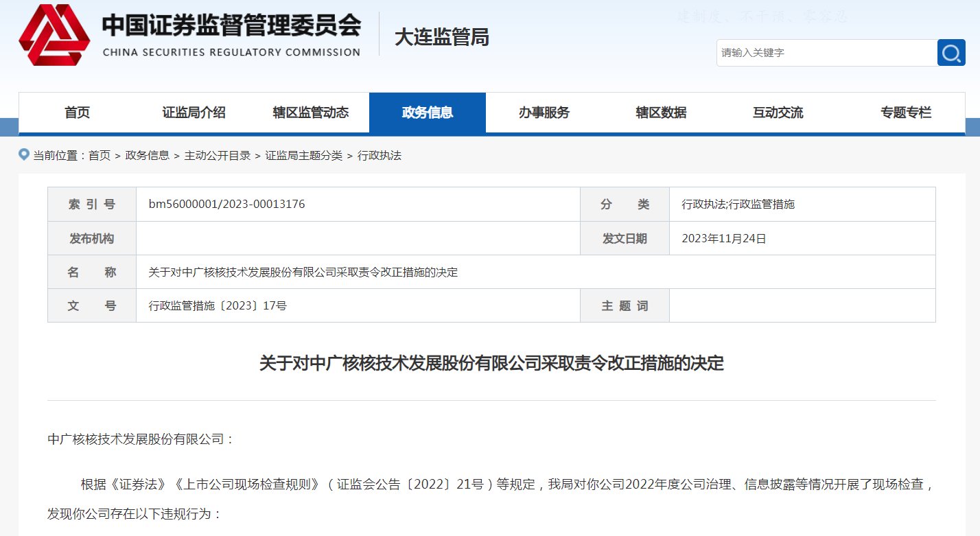Image resolution: width=980 pixels, height=536 pixels.
Task: Click 行政执法 in the breadcrumb
Action: coord(380,156)
